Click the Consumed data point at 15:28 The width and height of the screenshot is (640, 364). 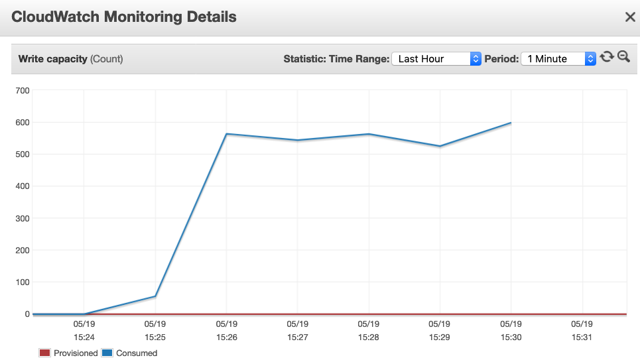369,134
